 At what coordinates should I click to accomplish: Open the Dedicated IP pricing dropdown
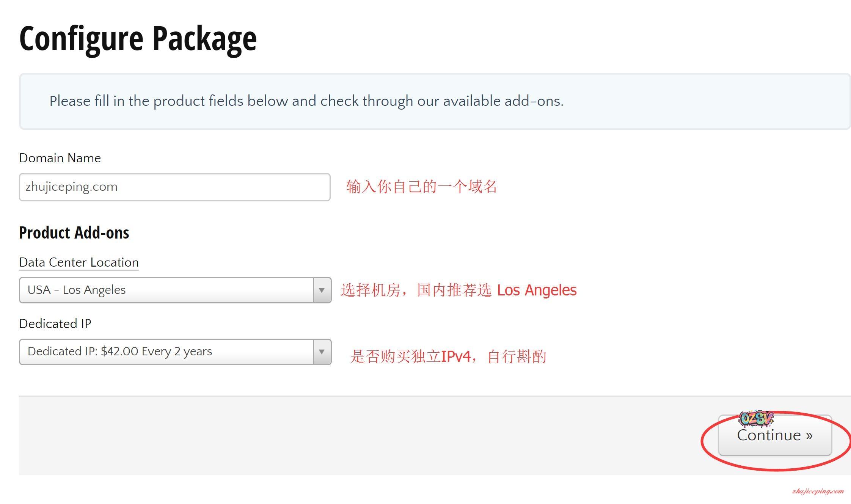click(166, 352)
